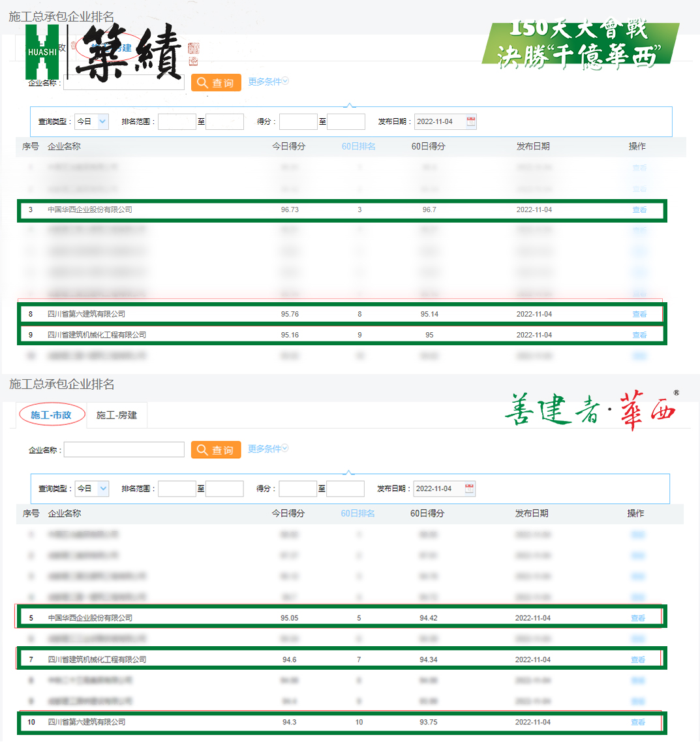Select 四川省建筑机械化工程有限公司 in row 7
The height and width of the screenshot is (748, 700).
coord(97,660)
